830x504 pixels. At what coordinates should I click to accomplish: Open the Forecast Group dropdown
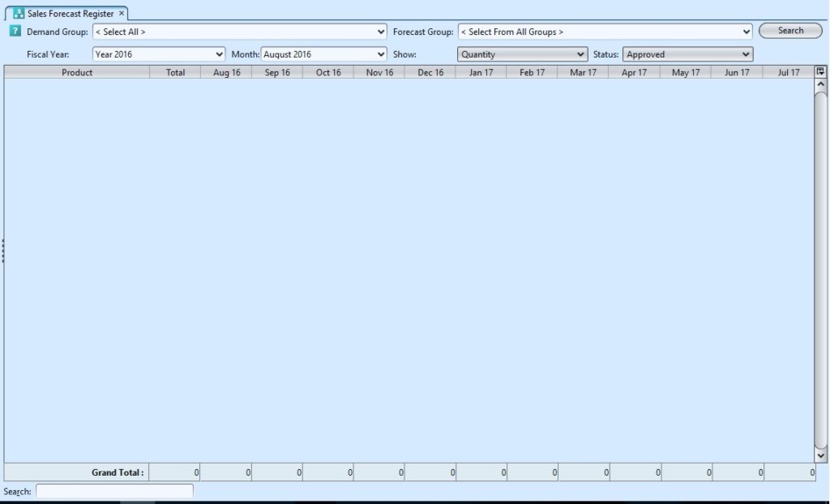click(x=605, y=32)
